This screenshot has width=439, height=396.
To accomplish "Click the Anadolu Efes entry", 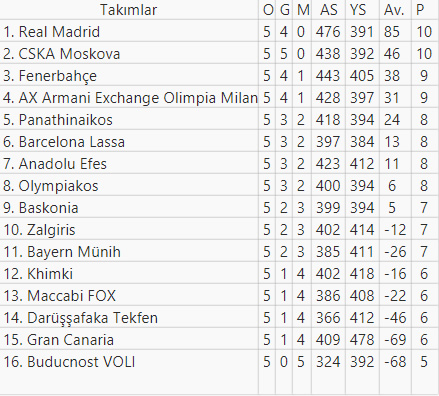I will pos(55,164).
